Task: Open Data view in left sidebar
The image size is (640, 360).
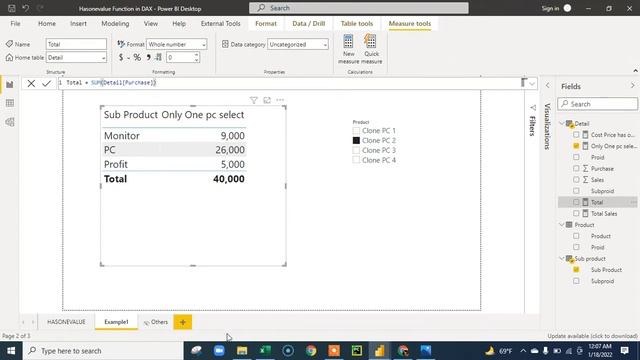Action: [x=10, y=103]
